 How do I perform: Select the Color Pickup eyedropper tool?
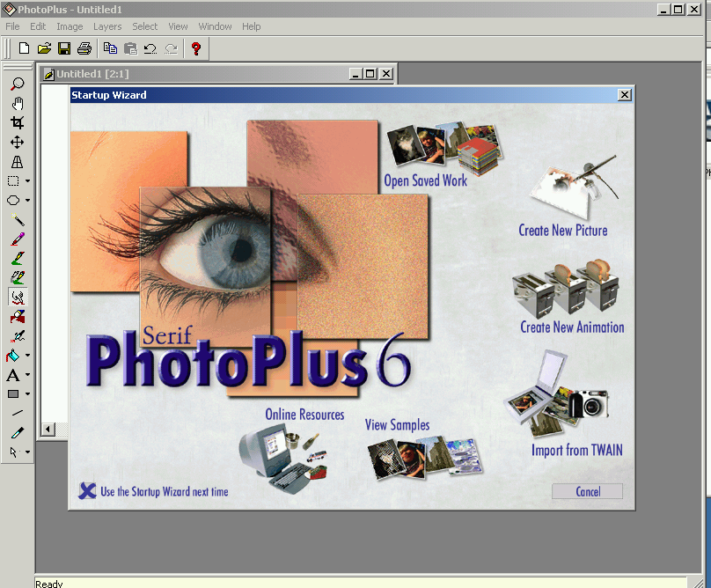18,433
